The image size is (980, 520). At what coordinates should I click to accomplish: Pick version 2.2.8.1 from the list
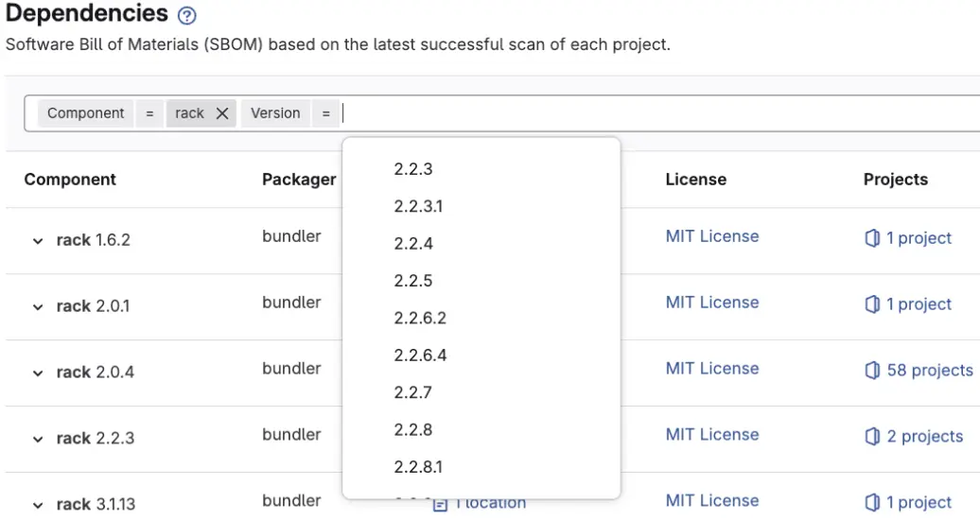pos(418,466)
